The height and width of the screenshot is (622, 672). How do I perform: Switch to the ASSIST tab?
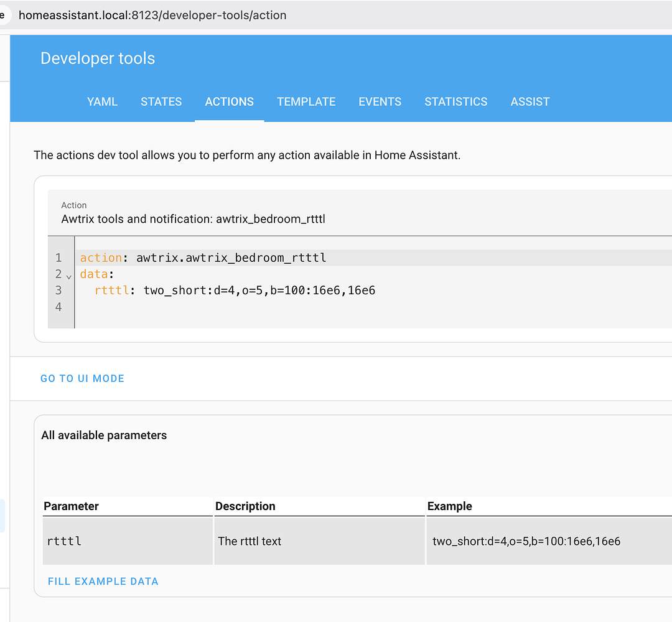pyautogui.click(x=530, y=102)
